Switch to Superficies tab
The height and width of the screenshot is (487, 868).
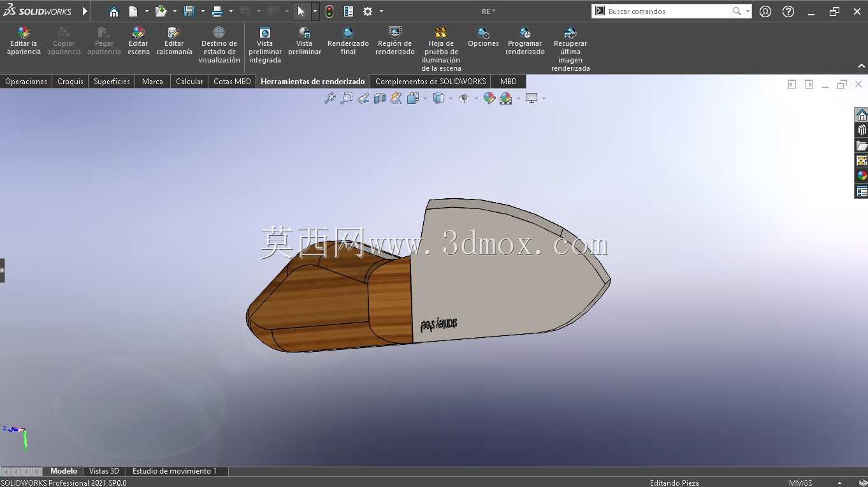tap(112, 82)
